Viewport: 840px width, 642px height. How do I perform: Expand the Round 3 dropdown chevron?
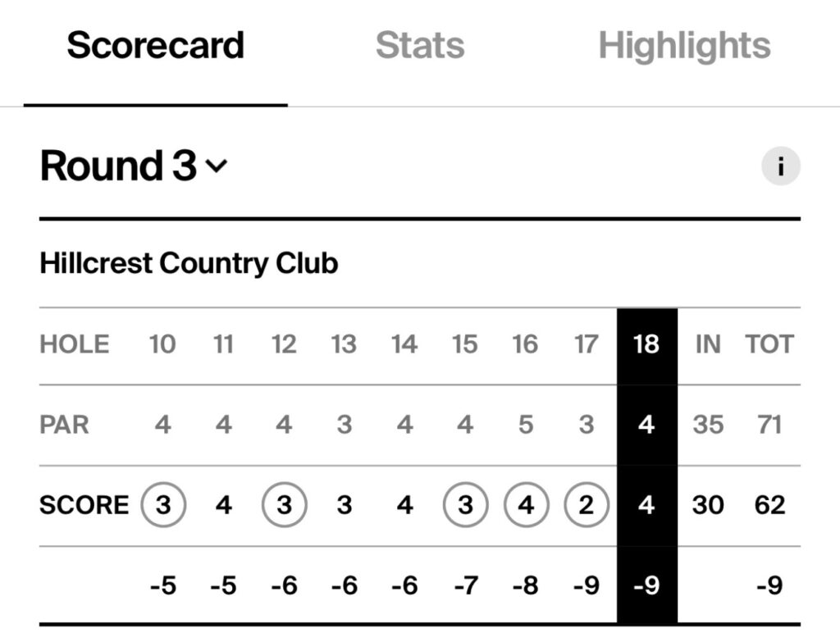click(x=217, y=166)
